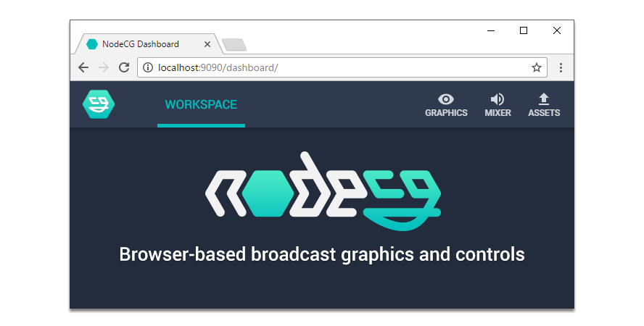Maximize the browser window

524,30
